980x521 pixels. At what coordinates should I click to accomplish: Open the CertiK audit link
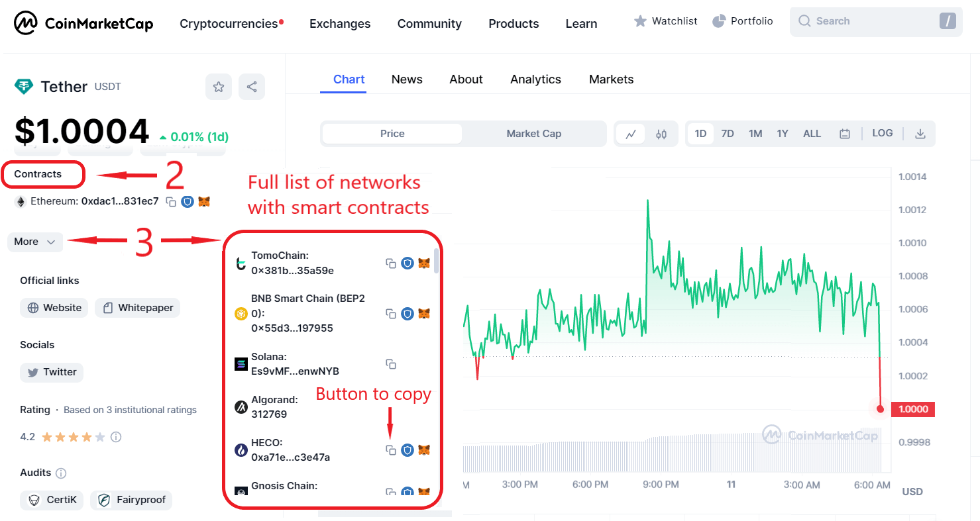(x=52, y=500)
